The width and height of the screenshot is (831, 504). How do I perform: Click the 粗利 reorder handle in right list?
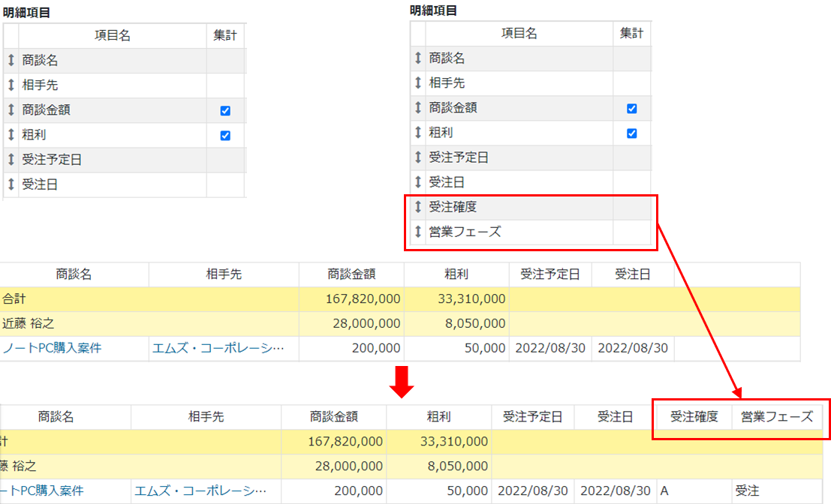point(418,133)
